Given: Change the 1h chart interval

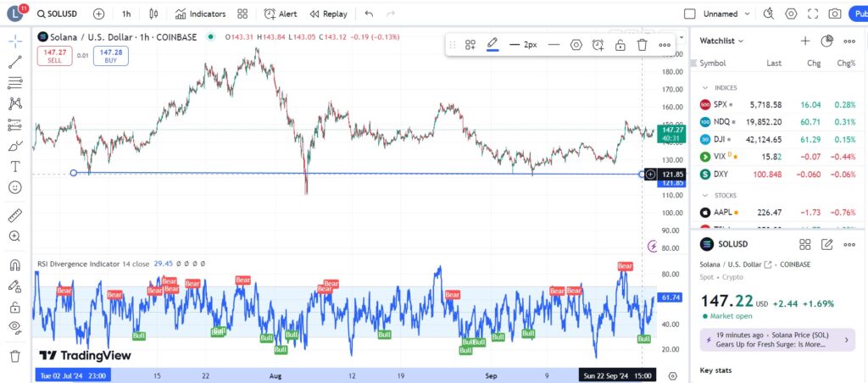Looking at the screenshot, I should [126, 14].
